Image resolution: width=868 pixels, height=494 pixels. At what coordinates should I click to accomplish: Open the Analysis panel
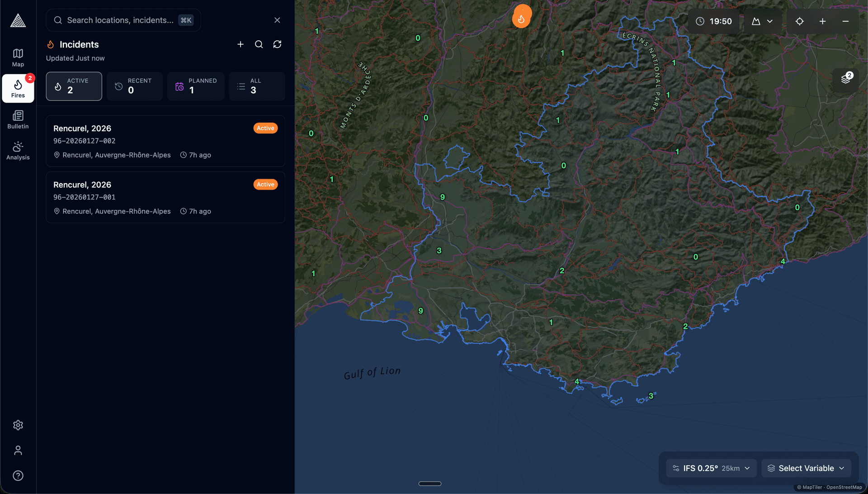click(x=18, y=151)
